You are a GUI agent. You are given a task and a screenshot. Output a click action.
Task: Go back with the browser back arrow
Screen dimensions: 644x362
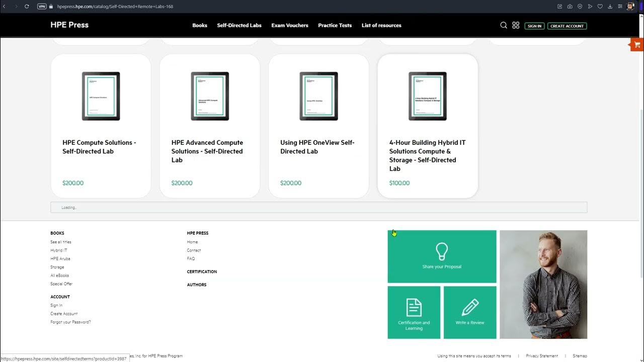[x=5, y=7]
